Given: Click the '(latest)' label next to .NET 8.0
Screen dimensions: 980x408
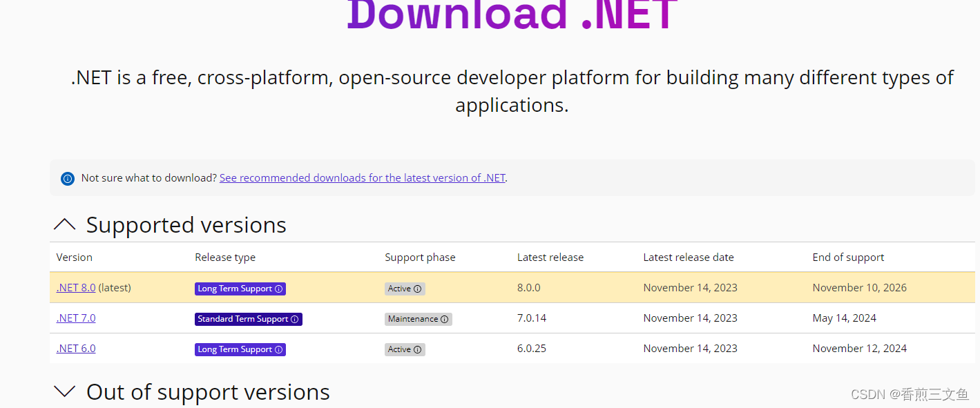Looking at the screenshot, I should tap(115, 287).
